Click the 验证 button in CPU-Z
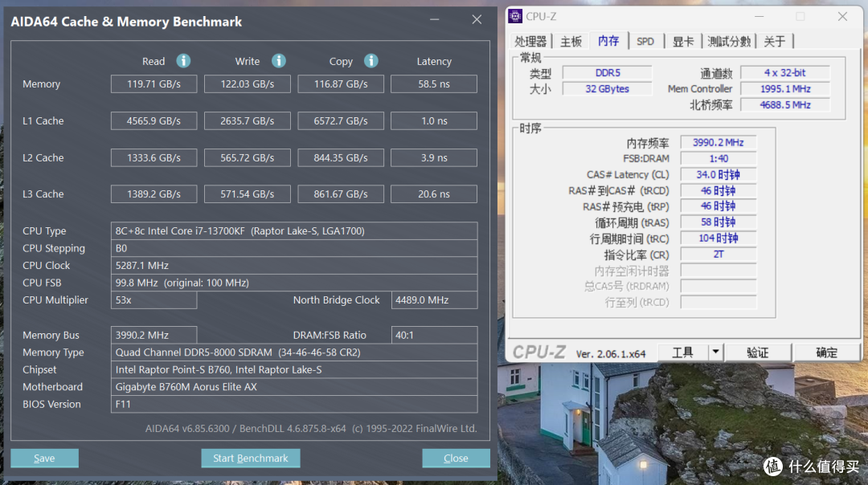The image size is (868, 485). pyautogui.click(x=757, y=352)
